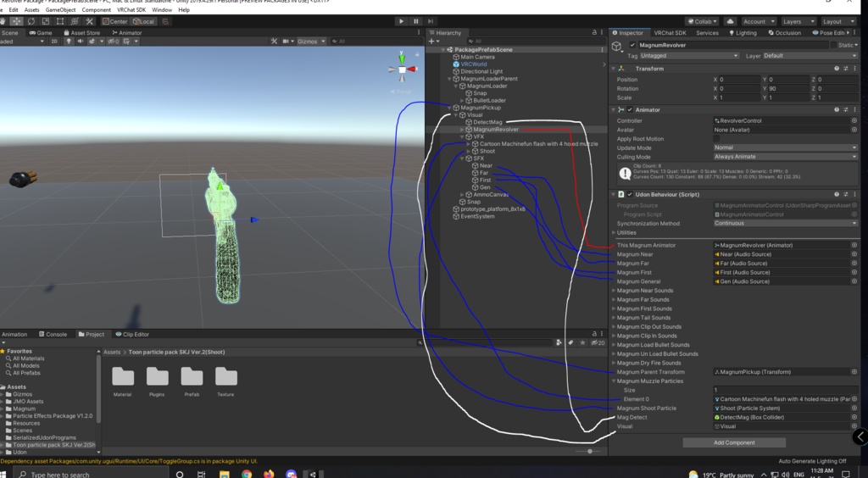Select the Scale tool in the toolbar
Screen dimensions: 868x478
coord(46,21)
